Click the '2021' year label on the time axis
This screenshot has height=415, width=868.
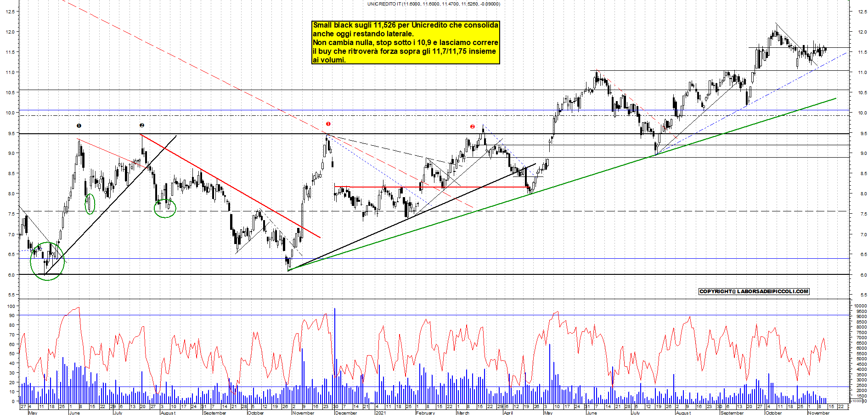coord(380,413)
